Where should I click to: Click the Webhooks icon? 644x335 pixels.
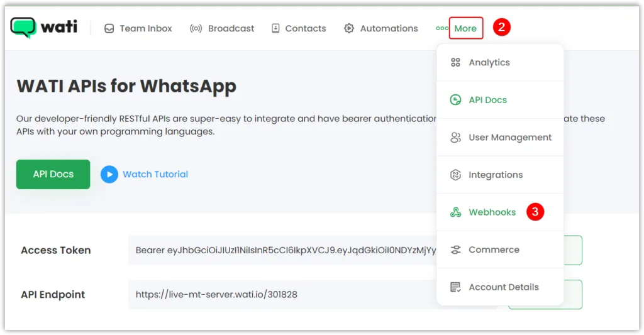455,212
